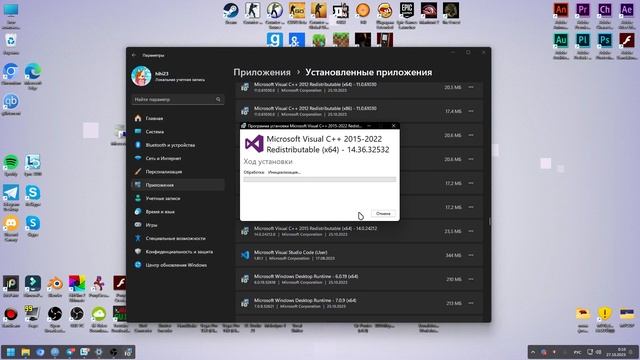Open This PC desktop icon
The width and height of the screenshot is (640, 360).
11,16
